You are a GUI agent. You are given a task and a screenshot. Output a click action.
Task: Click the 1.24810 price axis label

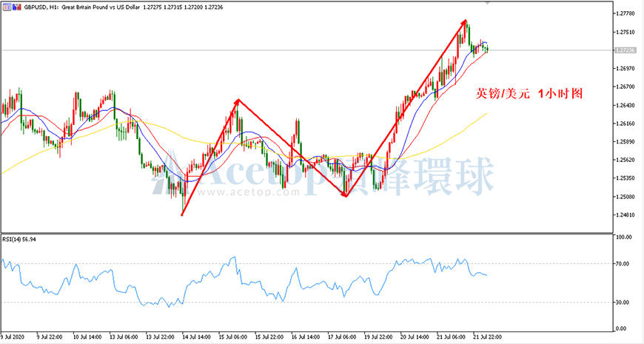(625, 215)
